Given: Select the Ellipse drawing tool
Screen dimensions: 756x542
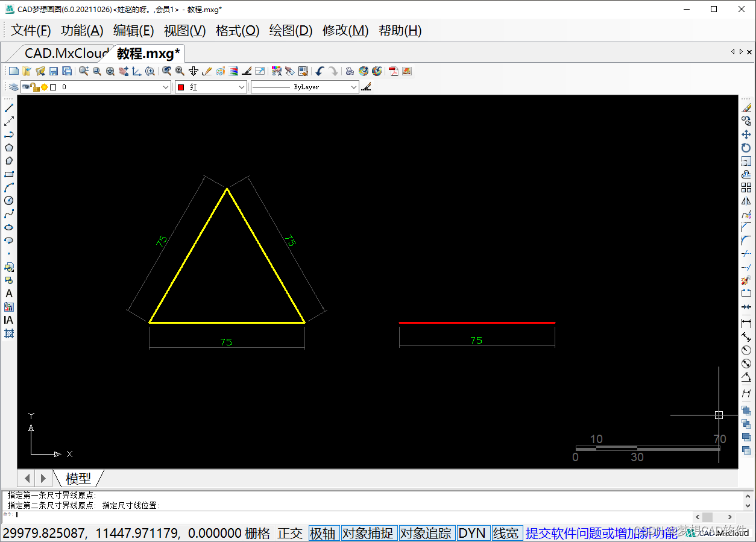Looking at the screenshot, I should 9,227.
